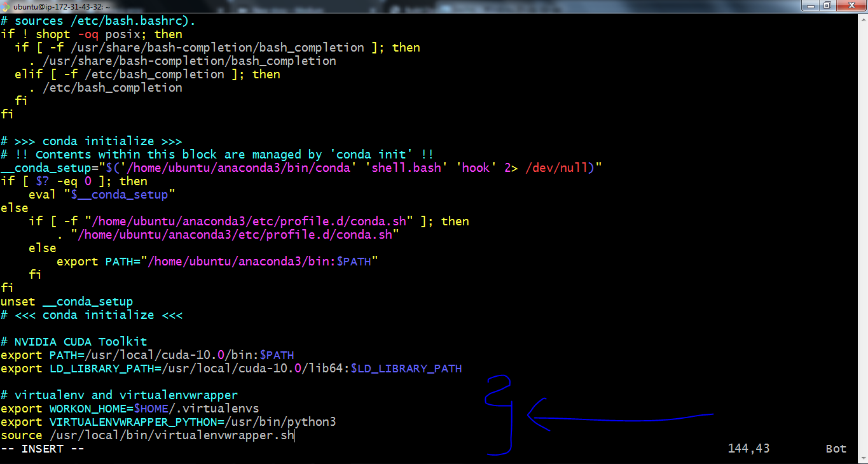The image size is (868, 464).
Task: Click the comment about 'conda init' managed block
Action: [217, 155]
